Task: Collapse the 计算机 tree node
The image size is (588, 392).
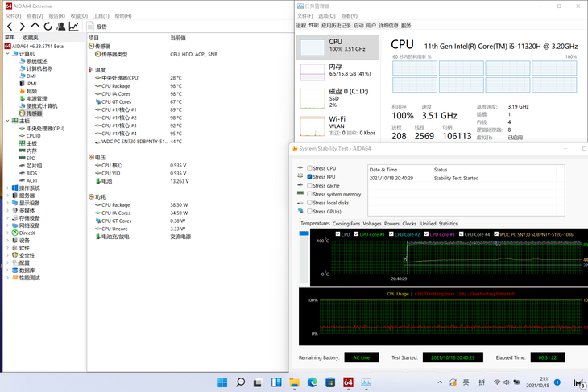Action: point(7,54)
